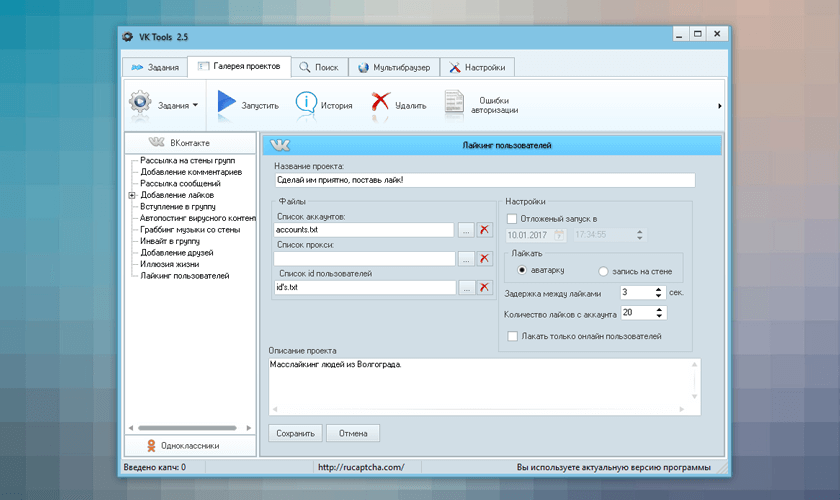Expand the Добавление лайков tree node

pos(132,195)
